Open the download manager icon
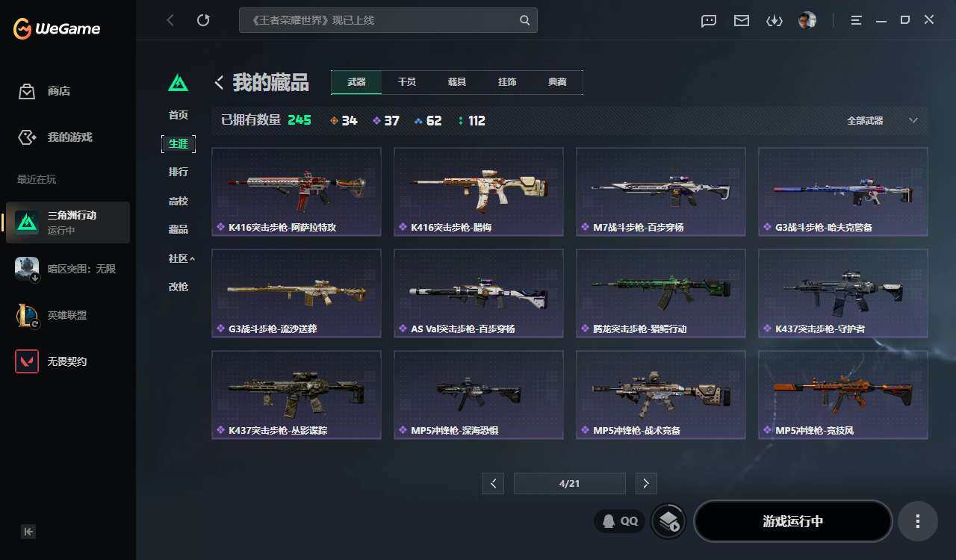Image resolution: width=956 pixels, height=560 pixels. click(775, 21)
